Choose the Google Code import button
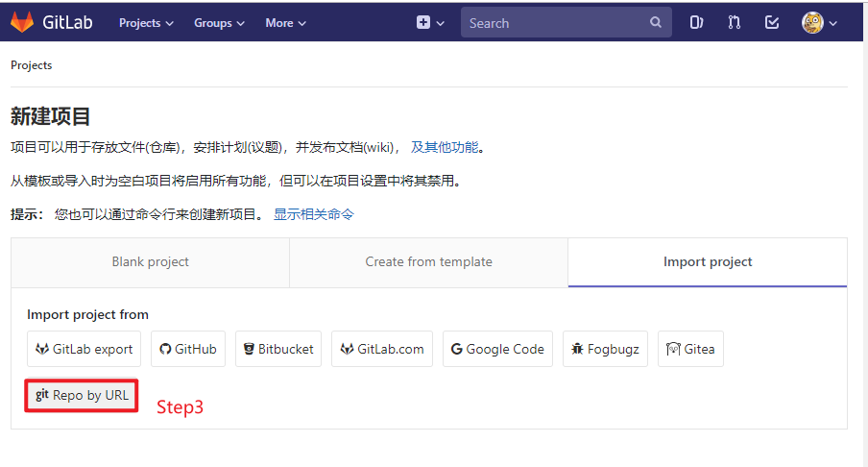 [497, 349]
